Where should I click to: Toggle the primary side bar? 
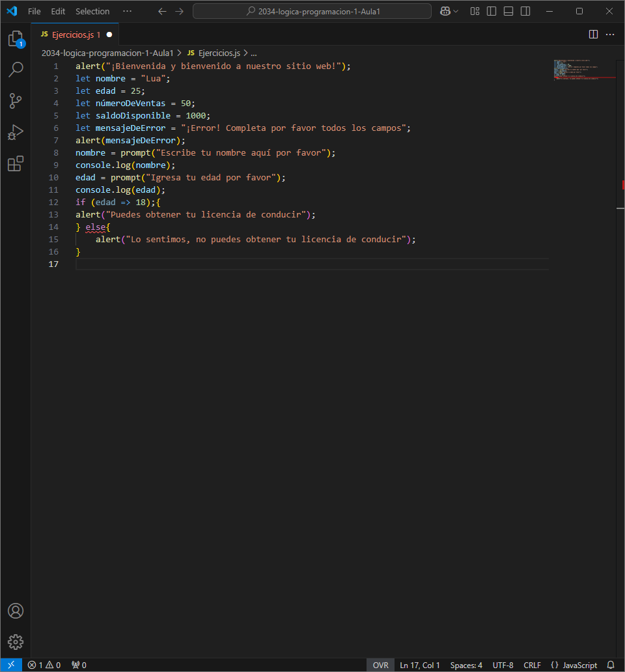[492, 12]
